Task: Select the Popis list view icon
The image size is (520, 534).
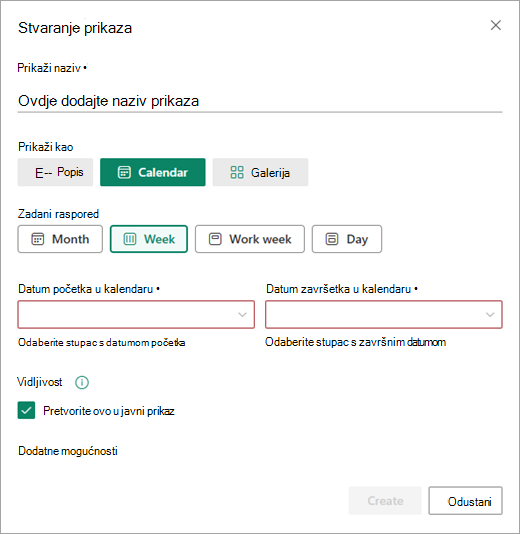Action: tap(43, 173)
